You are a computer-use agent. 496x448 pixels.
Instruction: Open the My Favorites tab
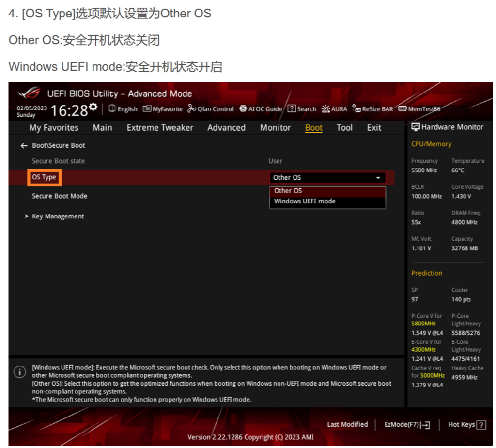click(x=54, y=127)
